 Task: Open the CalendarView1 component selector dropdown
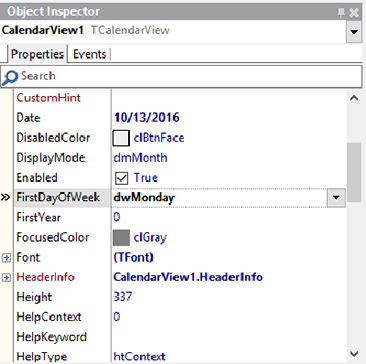coord(354,32)
